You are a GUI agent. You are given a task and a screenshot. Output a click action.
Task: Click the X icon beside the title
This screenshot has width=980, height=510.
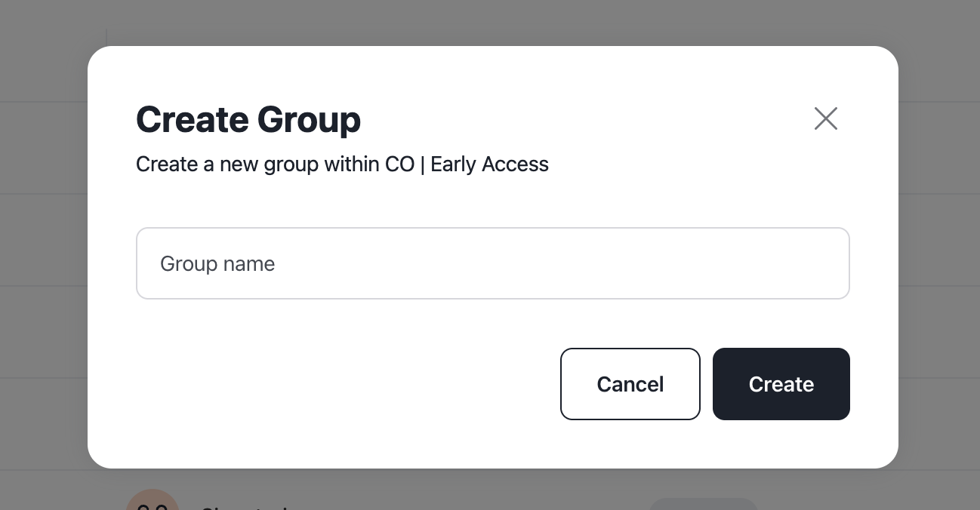click(x=826, y=118)
